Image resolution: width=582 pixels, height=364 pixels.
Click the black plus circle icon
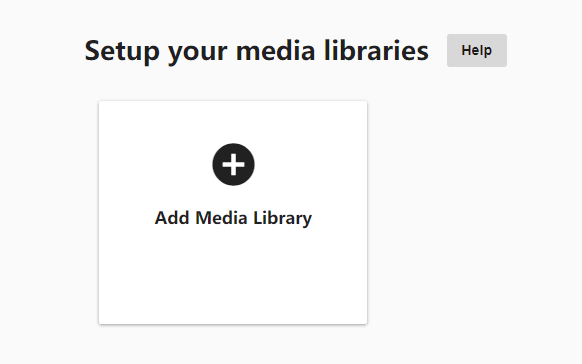click(x=233, y=164)
